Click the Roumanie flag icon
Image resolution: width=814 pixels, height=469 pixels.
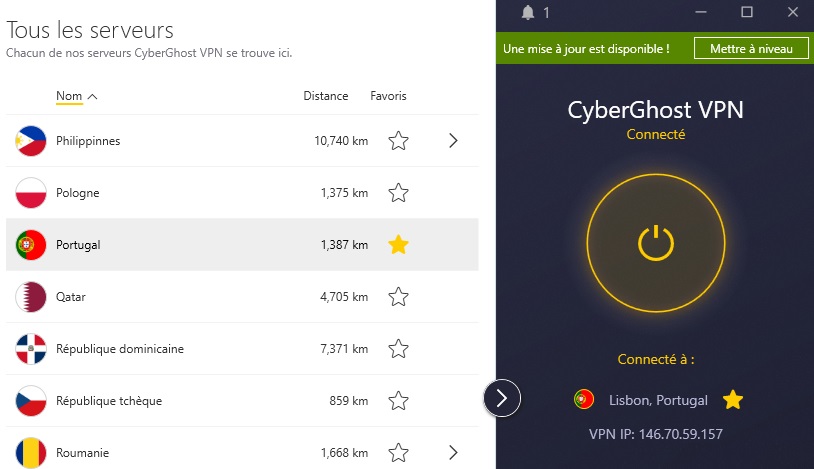pyautogui.click(x=31, y=452)
